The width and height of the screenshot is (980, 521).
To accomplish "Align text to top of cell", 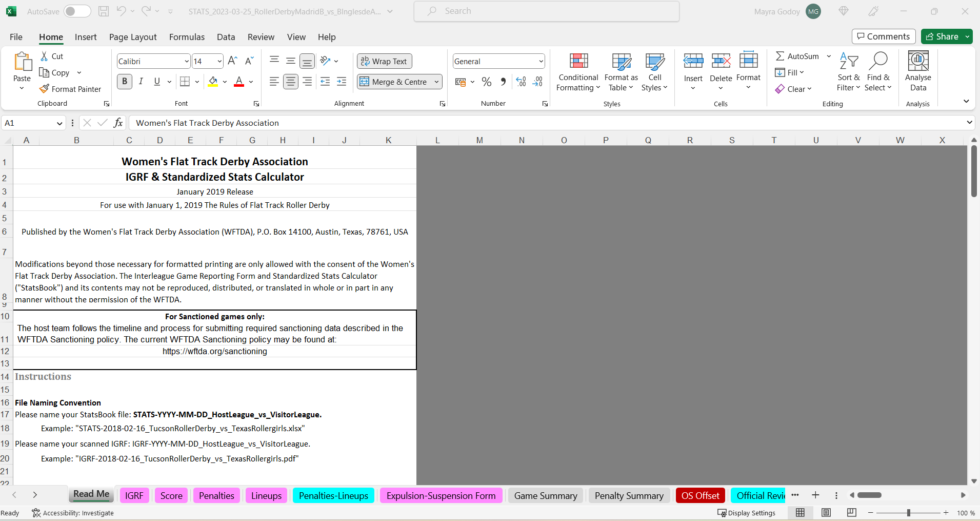I will [274, 61].
